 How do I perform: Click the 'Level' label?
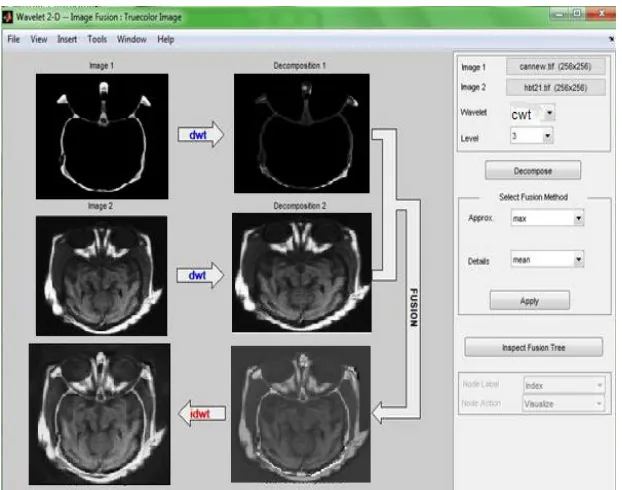(469, 138)
